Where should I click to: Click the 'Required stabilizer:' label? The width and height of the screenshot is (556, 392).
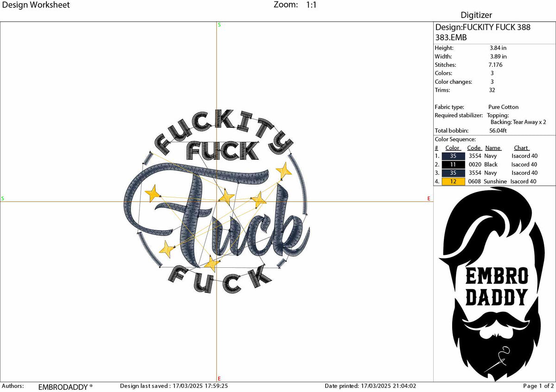[459, 115]
